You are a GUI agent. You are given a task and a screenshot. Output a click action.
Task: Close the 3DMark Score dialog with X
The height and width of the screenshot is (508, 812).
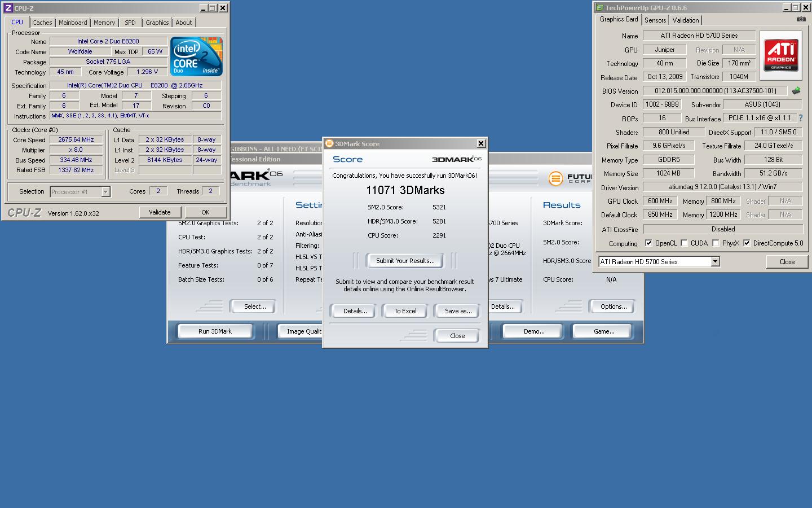481,143
